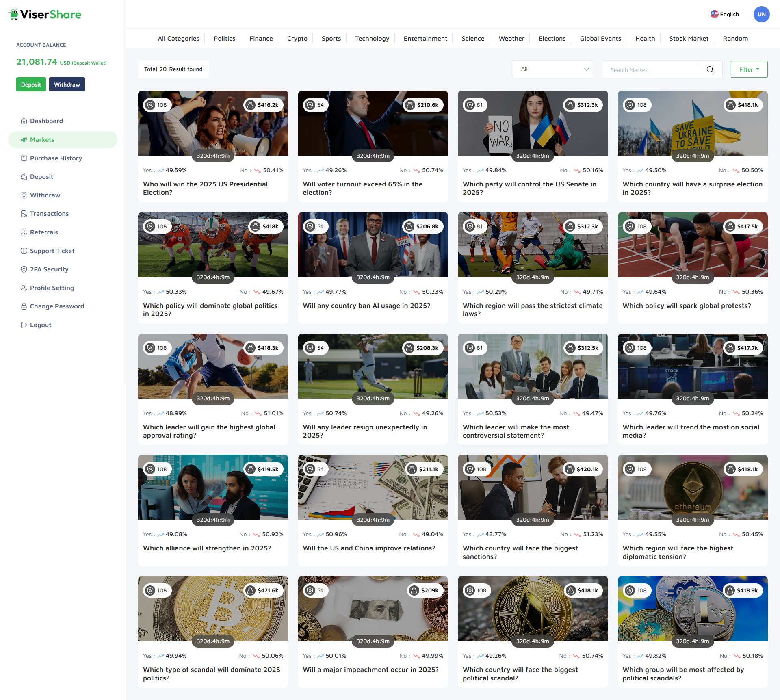Open the UN user avatar menu
Image resolution: width=780 pixels, height=700 pixels.
761,14
